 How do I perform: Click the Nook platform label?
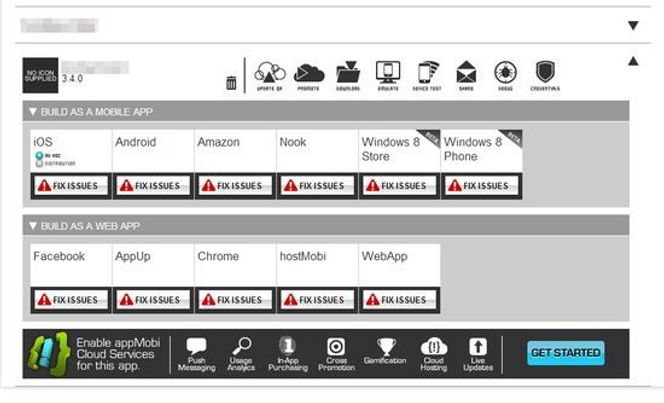click(293, 142)
